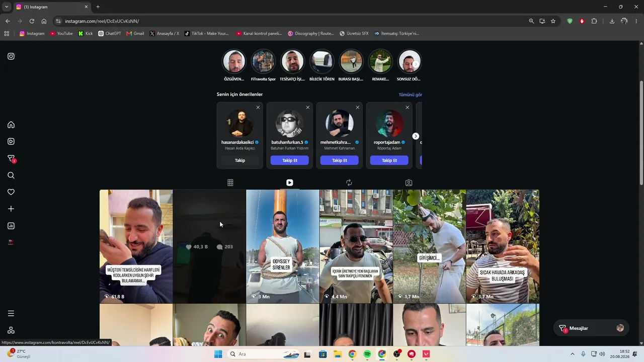The width and height of the screenshot is (644, 362).
Task: Create a new post with plus icon
Action: (11, 209)
